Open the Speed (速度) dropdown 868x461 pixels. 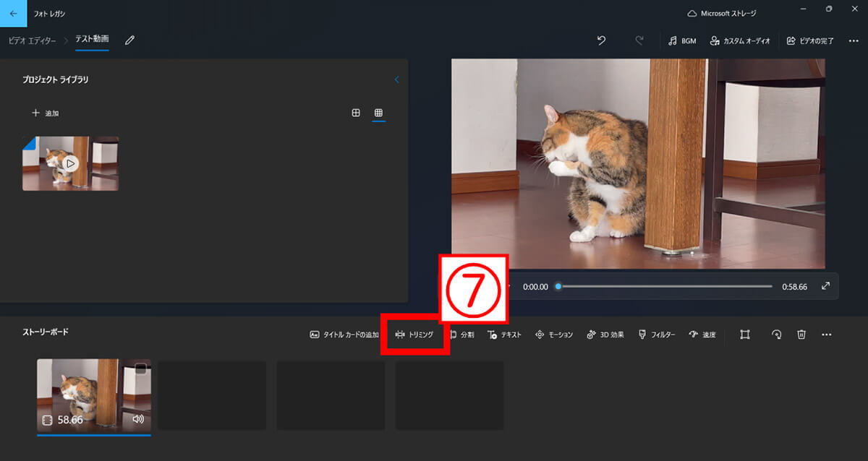click(702, 335)
